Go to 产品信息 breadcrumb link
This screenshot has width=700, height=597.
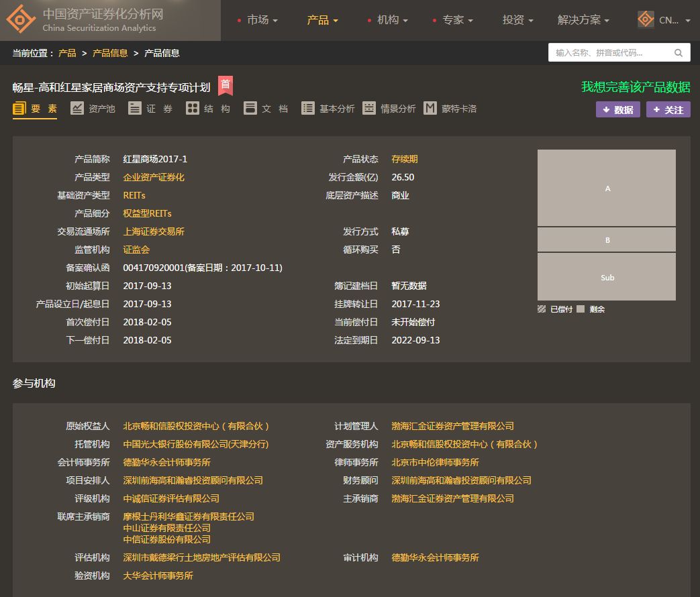click(x=110, y=53)
